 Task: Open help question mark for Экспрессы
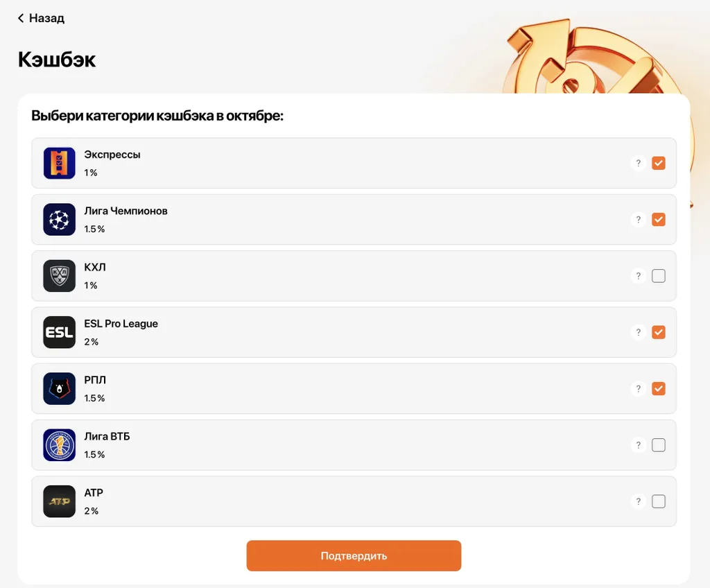pos(638,164)
